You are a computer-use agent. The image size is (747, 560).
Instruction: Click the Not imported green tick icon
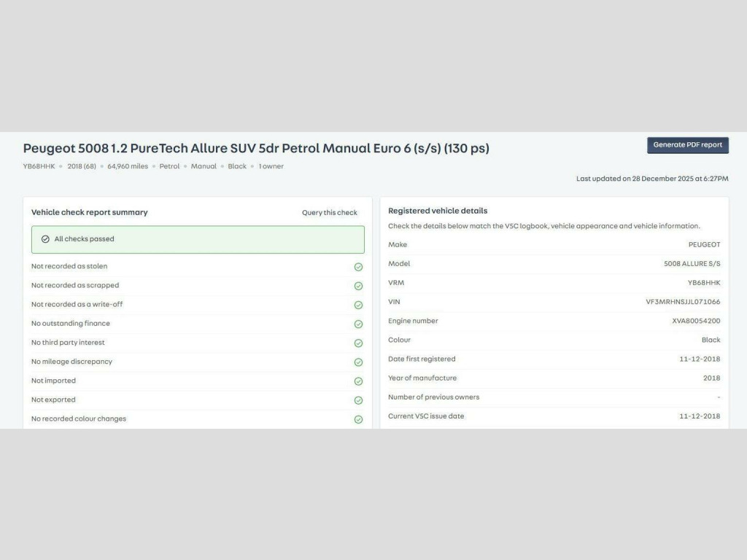coord(358,381)
